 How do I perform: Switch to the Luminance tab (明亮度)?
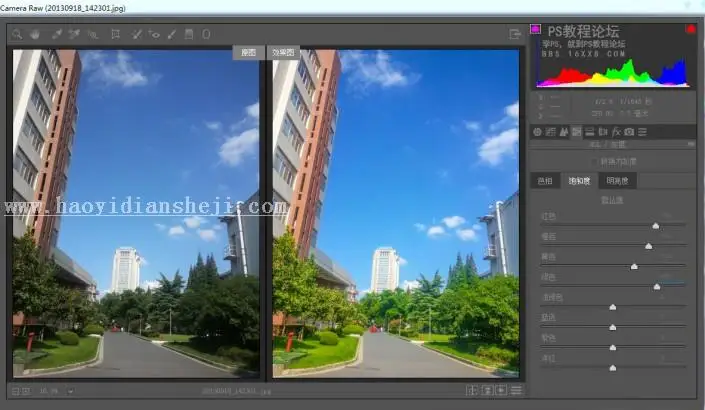tap(617, 181)
